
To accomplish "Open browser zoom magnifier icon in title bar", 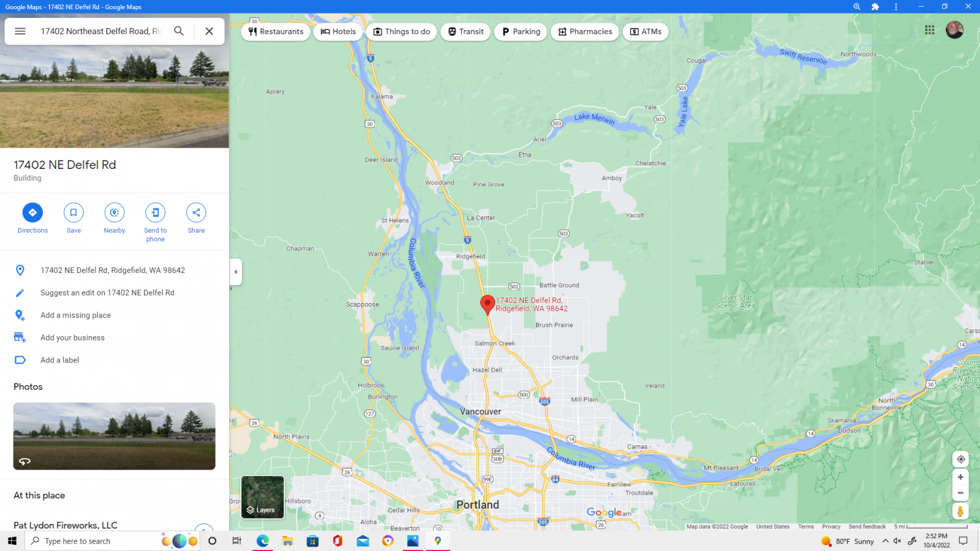I will click(x=857, y=7).
